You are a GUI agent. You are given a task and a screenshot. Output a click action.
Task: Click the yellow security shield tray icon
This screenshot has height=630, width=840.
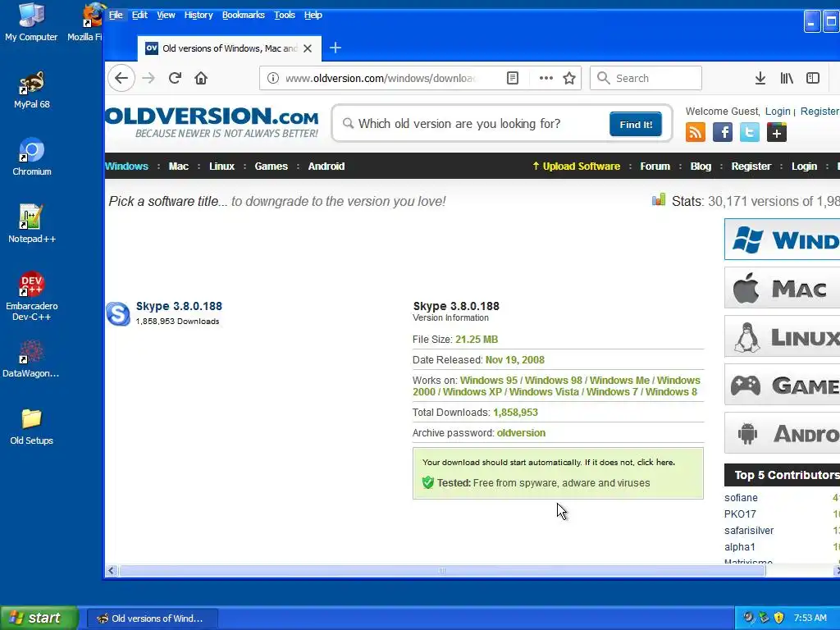pos(779,618)
